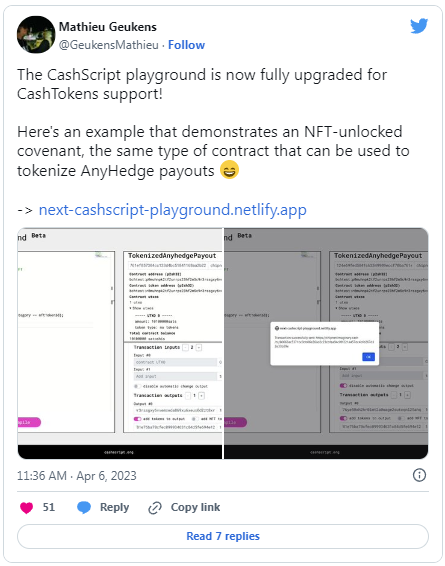Click the blue OK button in dialog
445x566 pixels.
(x=368, y=357)
